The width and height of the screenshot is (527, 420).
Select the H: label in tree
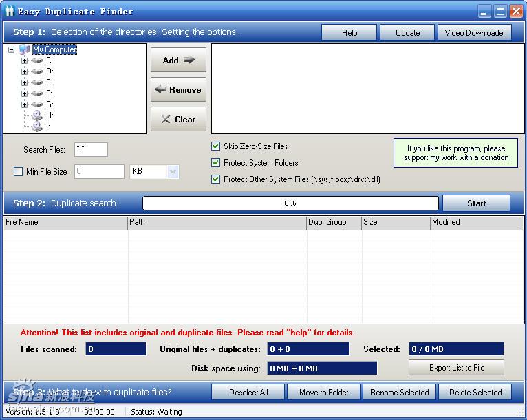pos(50,115)
